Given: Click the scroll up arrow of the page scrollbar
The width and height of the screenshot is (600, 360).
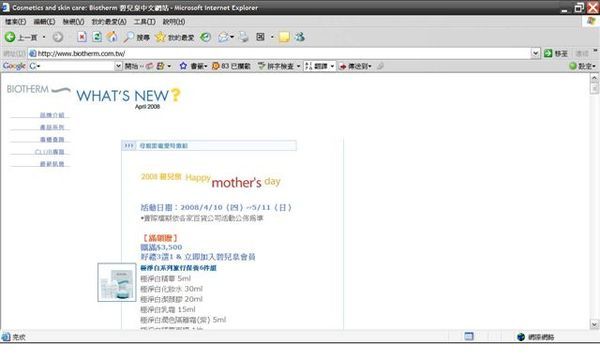Looking at the screenshot, I should (594, 78).
